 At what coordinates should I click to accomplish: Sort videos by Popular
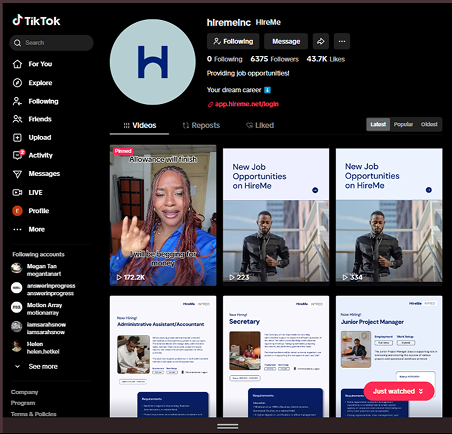(403, 124)
